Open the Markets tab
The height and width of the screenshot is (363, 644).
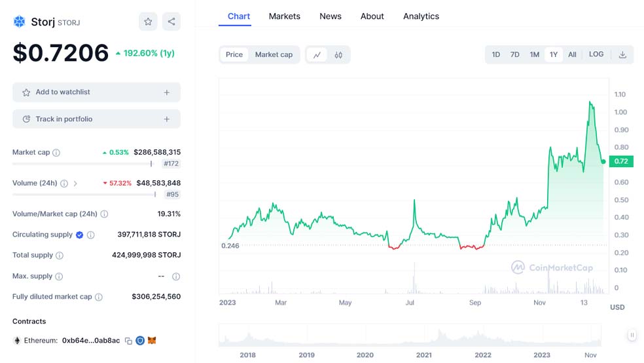tap(284, 16)
